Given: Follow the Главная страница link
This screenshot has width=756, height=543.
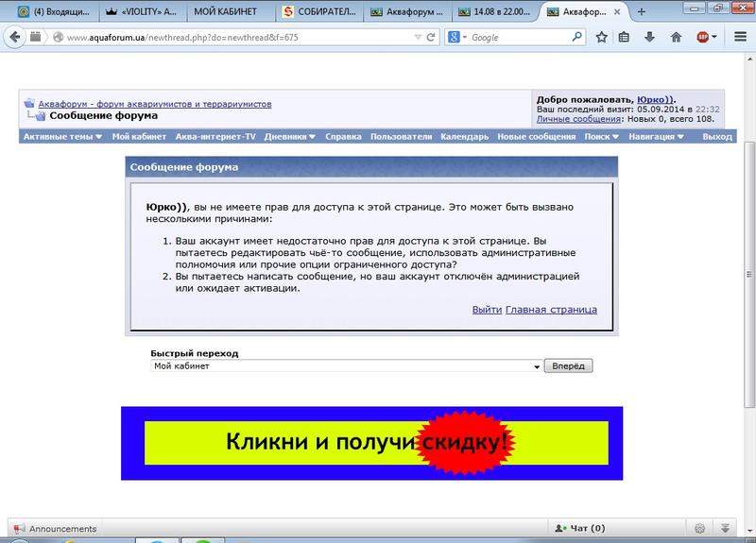Looking at the screenshot, I should (551, 310).
